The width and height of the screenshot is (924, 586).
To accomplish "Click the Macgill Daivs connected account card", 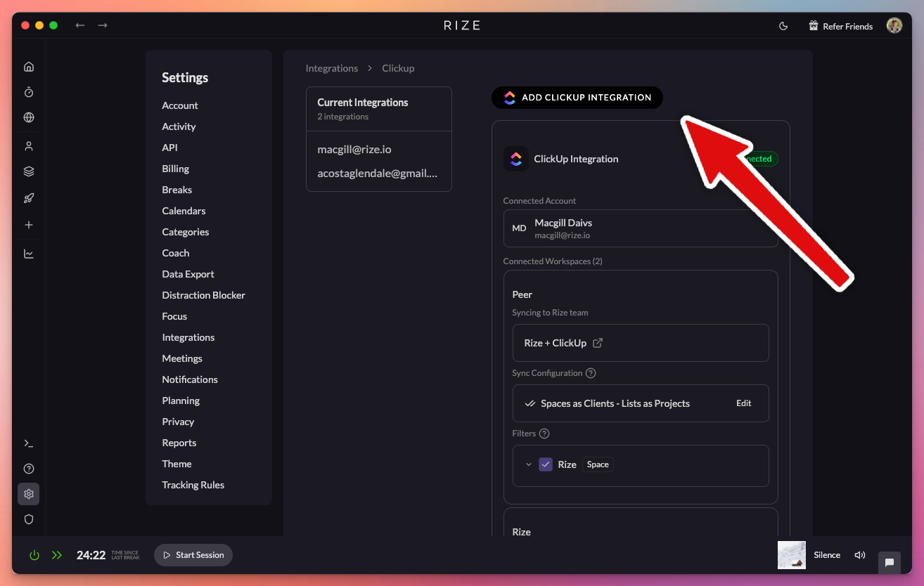I will click(641, 228).
